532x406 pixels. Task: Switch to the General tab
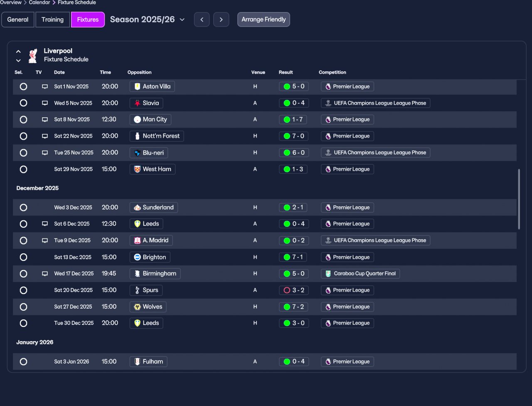[18, 20]
